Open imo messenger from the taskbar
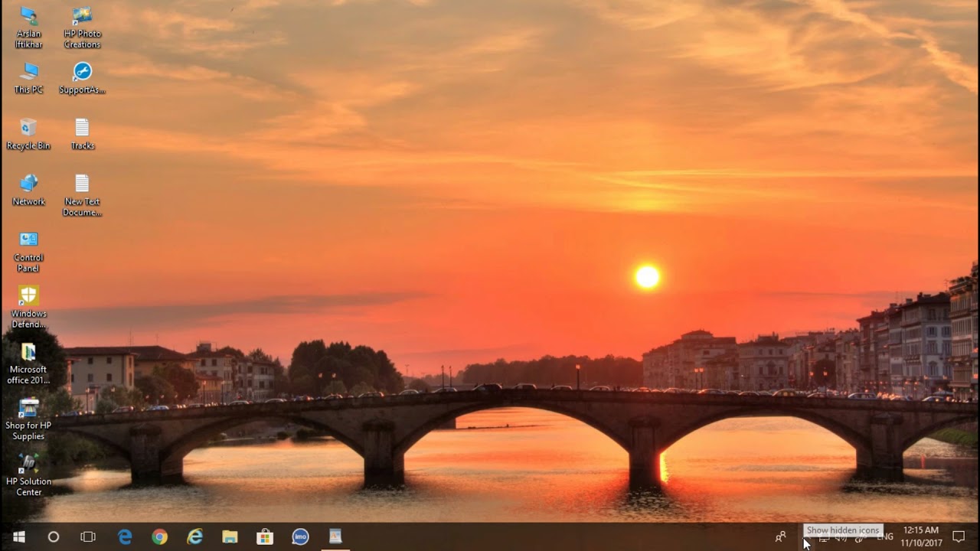Image resolution: width=980 pixels, height=551 pixels. point(300,536)
